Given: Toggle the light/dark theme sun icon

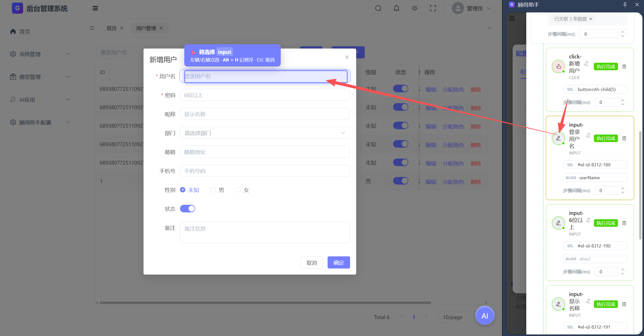Looking at the screenshot, I should click(415, 8).
